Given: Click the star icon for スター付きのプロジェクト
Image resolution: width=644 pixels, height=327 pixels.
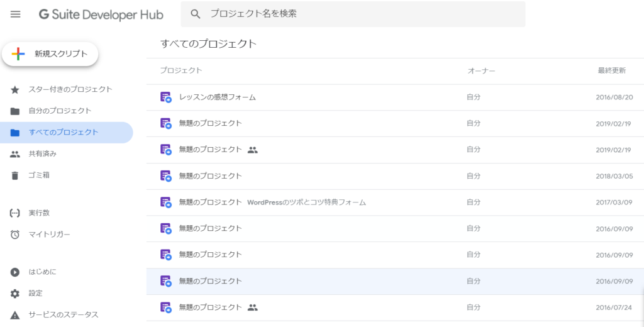Looking at the screenshot, I should coord(15,89).
